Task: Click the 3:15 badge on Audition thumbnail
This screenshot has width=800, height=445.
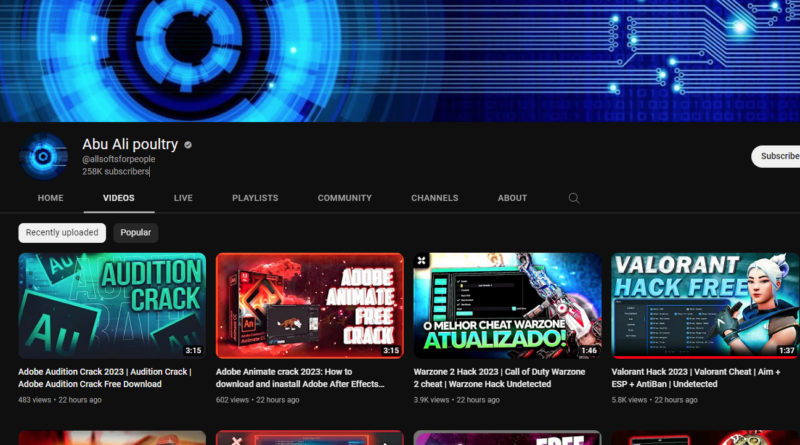Action: tap(193, 351)
